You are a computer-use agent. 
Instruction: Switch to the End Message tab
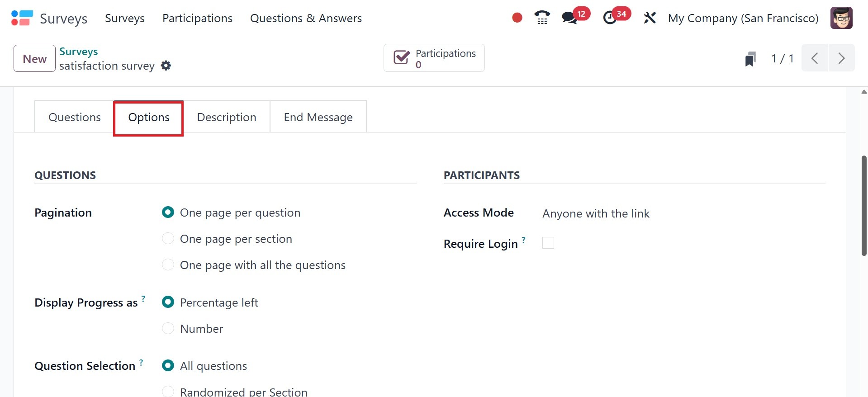click(318, 117)
